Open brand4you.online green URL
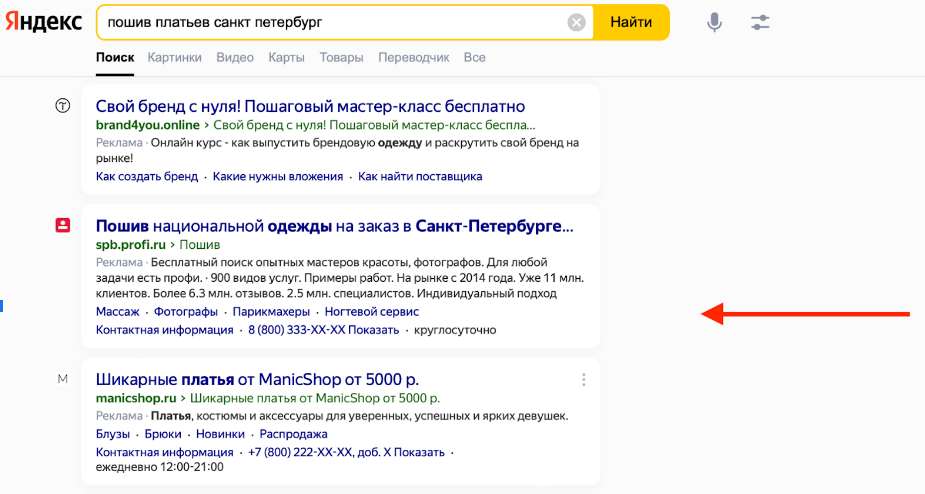This screenshot has width=925, height=494. [x=147, y=125]
